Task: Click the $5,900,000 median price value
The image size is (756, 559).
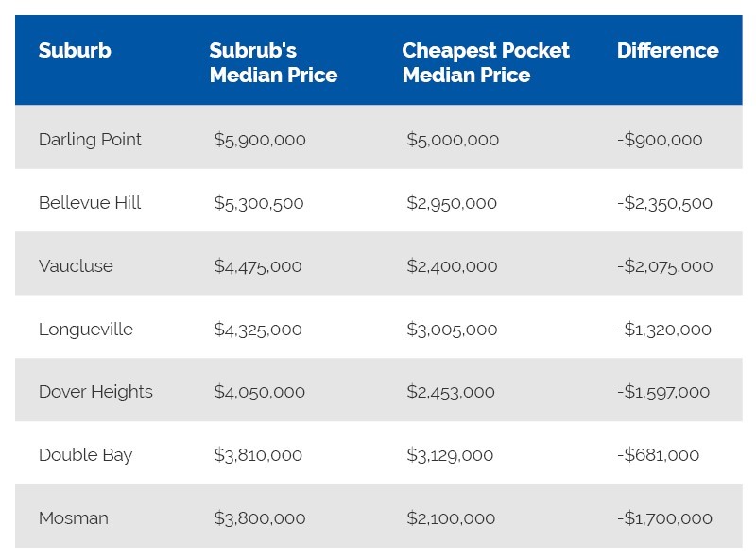Action: pos(260,140)
